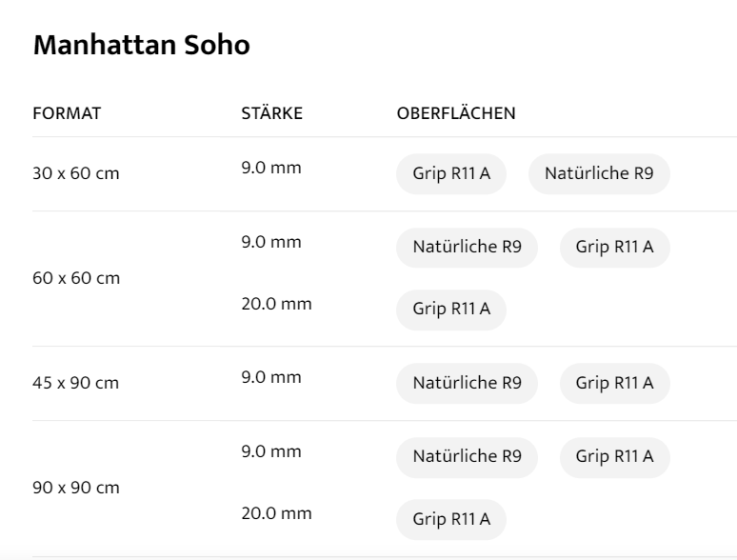Click the OBERFLÄCHEN column header
737x560 pixels.
(456, 114)
